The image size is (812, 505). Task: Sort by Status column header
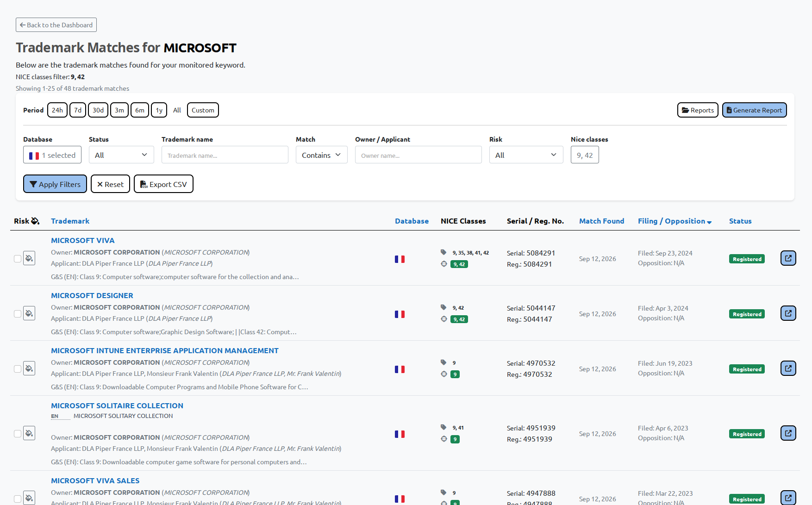(740, 221)
